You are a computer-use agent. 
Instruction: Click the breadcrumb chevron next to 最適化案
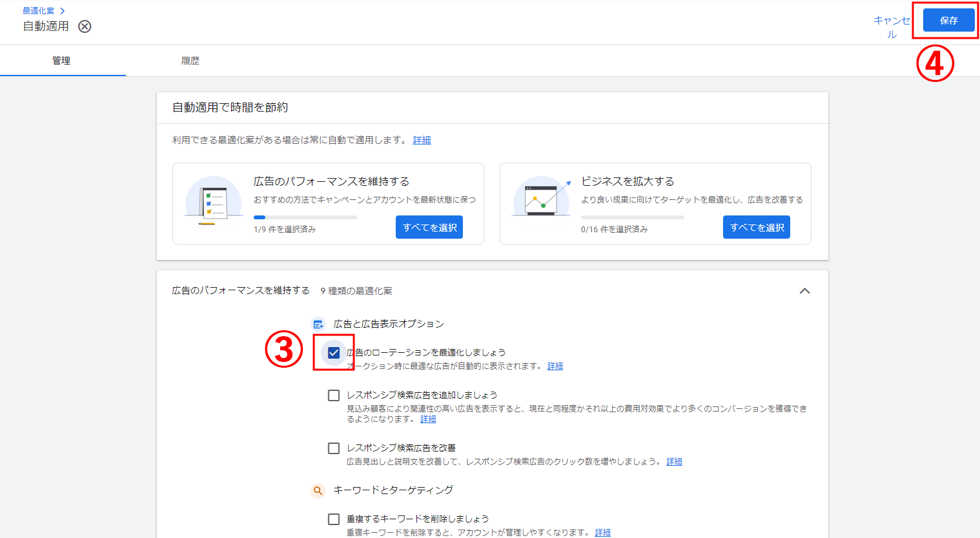click(x=63, y=11)
